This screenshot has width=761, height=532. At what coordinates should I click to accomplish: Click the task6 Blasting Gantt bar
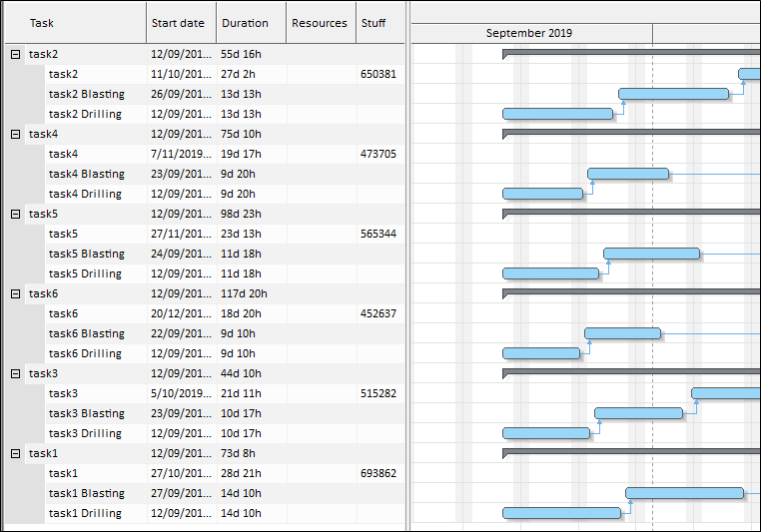(622, 333)
